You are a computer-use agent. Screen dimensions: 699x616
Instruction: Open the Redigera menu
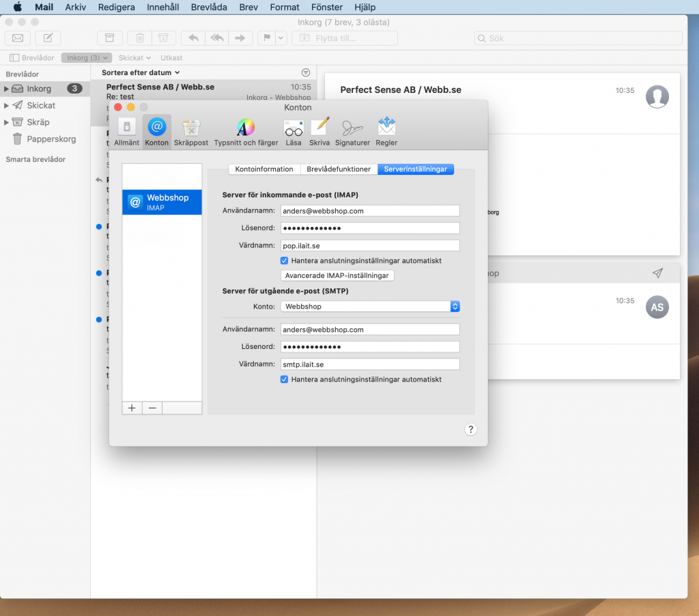pos(116,7)
